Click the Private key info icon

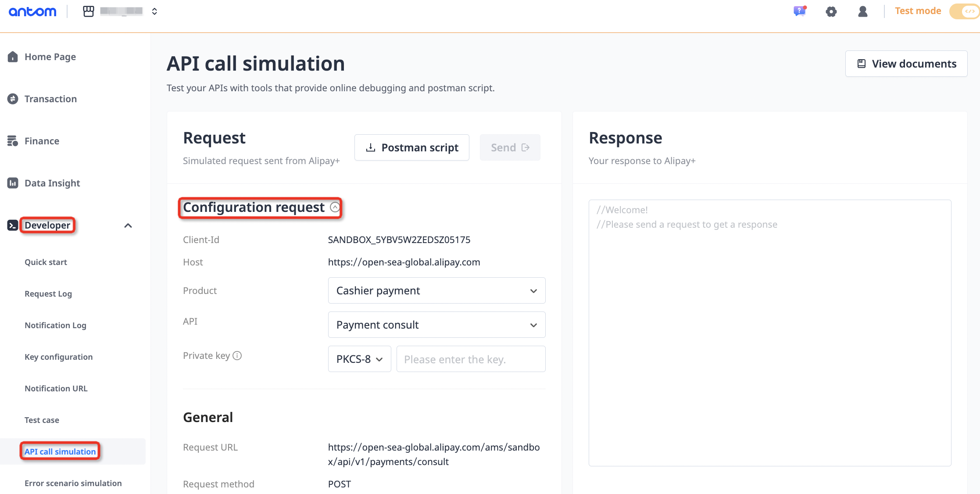237,356
